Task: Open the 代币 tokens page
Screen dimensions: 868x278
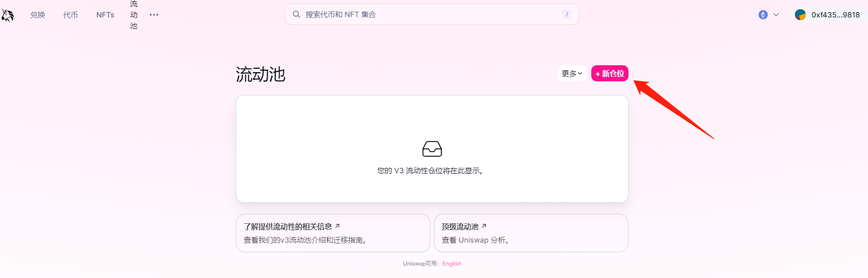Action: [x=70, y=15]
